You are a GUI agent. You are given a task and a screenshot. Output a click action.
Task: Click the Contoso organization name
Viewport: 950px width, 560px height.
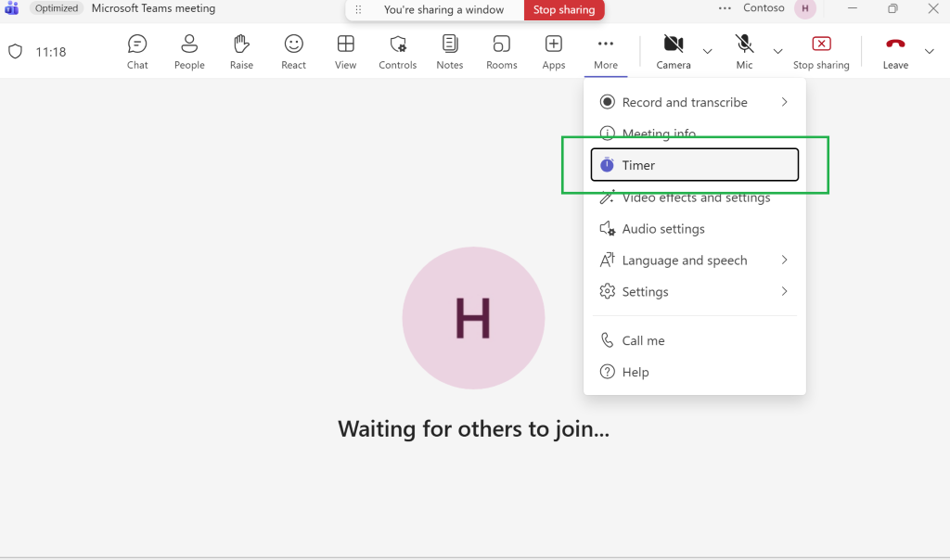[x=764, y=7]
